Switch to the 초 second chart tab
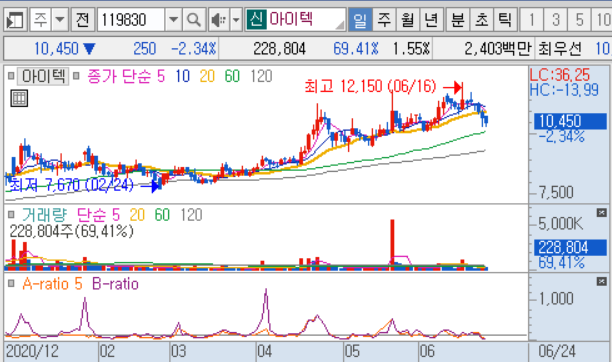 tap(481, 20)
